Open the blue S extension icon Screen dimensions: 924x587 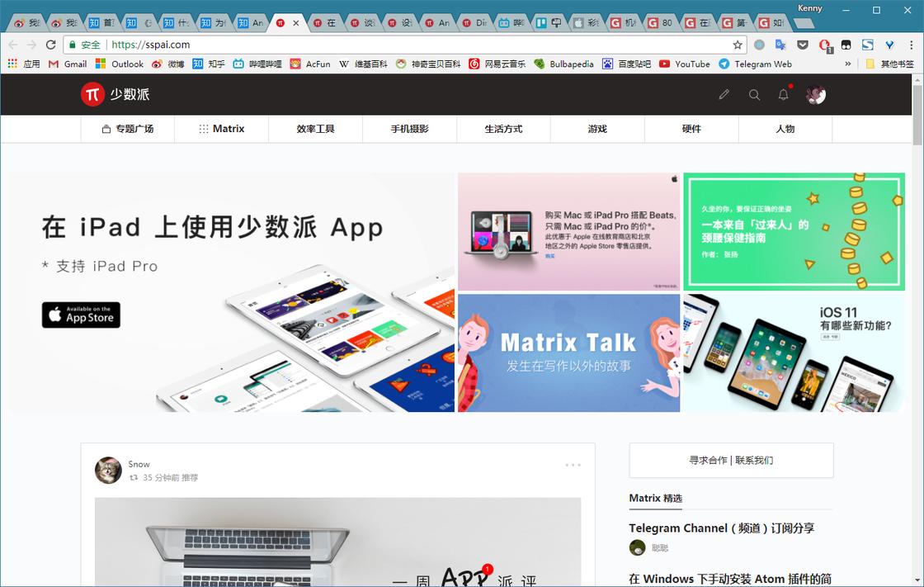tap(867, 45)
